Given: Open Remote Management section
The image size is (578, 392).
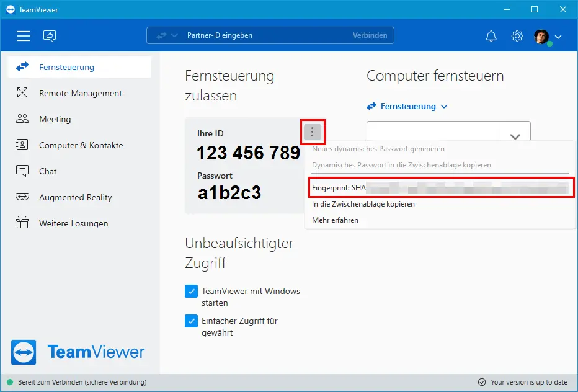Looking at the screenshot, I should tap(79, 93).
